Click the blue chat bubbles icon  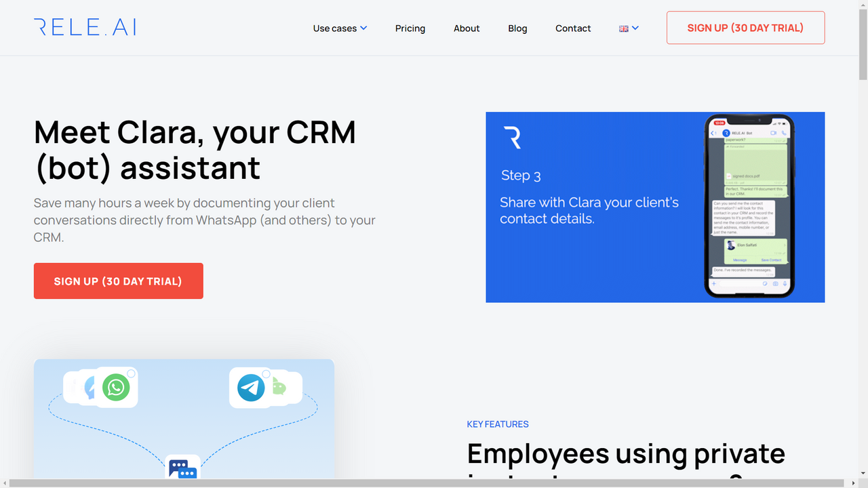click(182, 468)
